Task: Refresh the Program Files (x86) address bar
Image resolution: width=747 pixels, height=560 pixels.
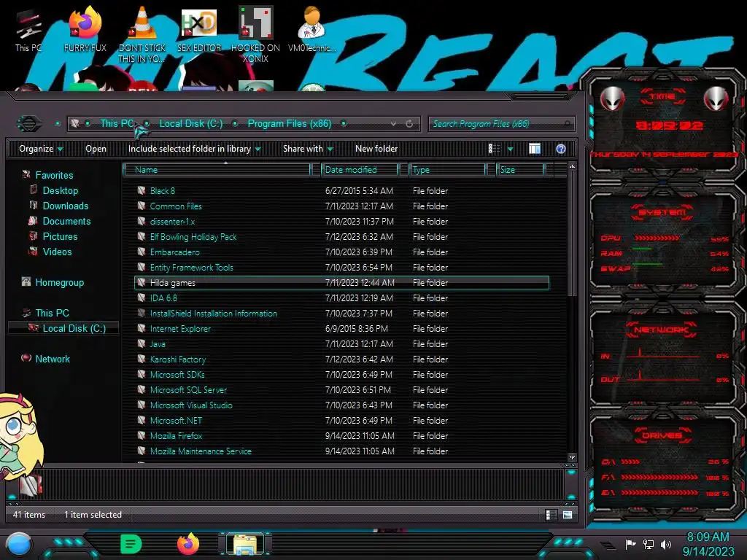Action: (x=409, y=124)
